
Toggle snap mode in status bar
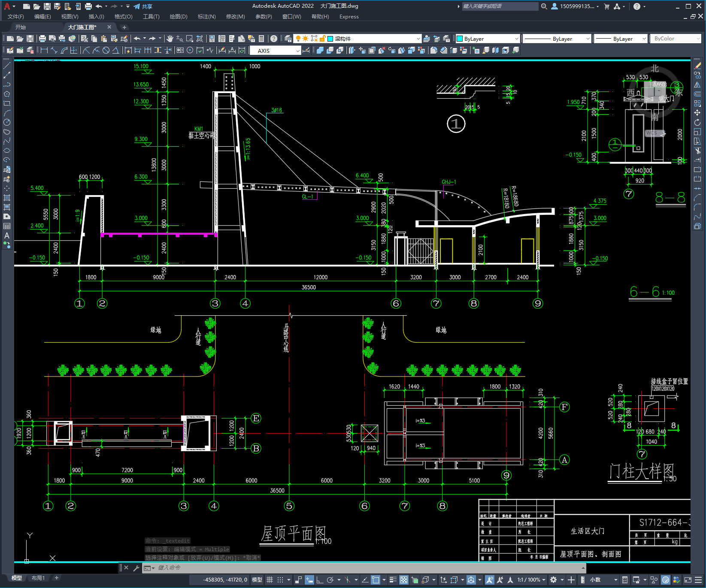coord(280,580)
